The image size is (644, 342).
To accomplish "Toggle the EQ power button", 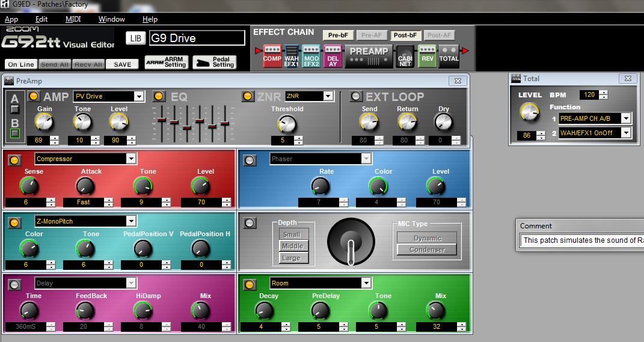I will click(x=159, y=96).
